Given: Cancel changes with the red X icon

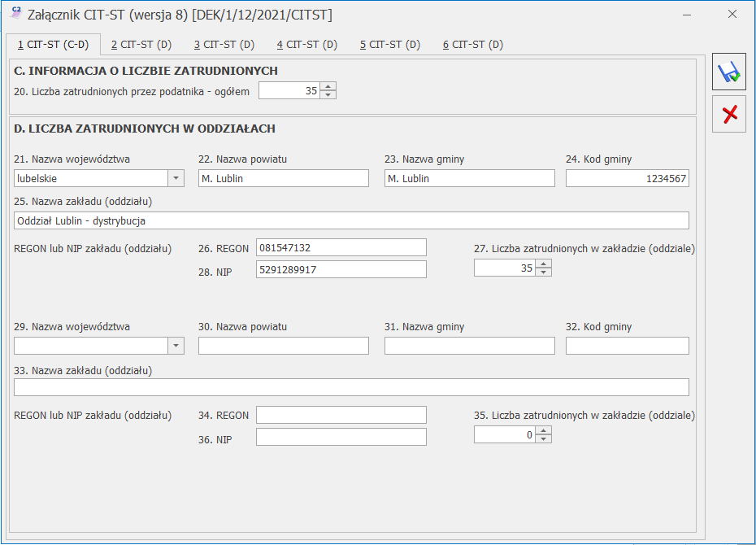Looking at the screenshot, I should point(729,113).
